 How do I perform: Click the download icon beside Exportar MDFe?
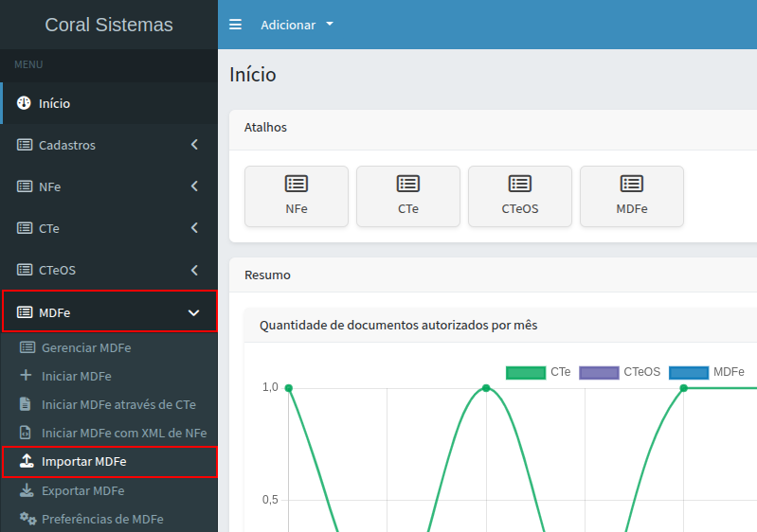click(27, 490)
